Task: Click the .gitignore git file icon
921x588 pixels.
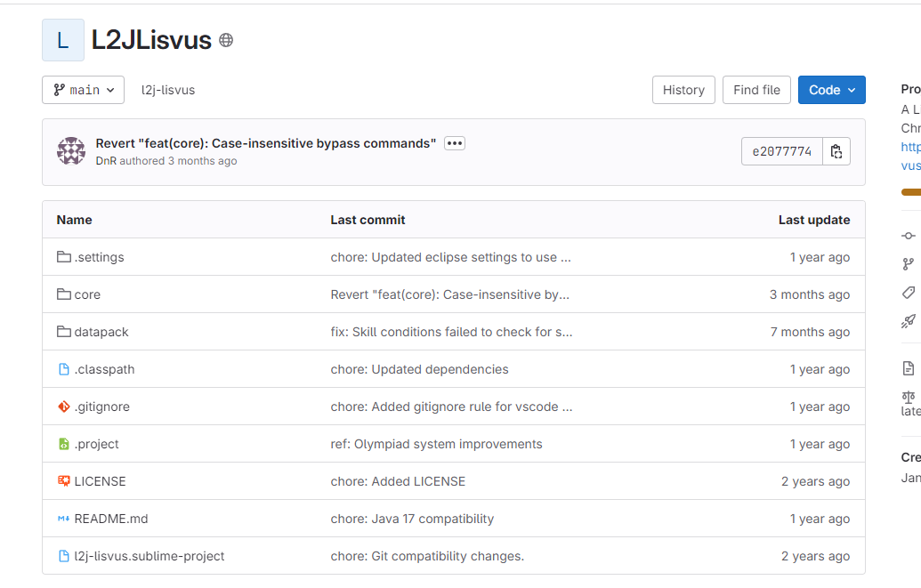Action: (x=63, y=407)
